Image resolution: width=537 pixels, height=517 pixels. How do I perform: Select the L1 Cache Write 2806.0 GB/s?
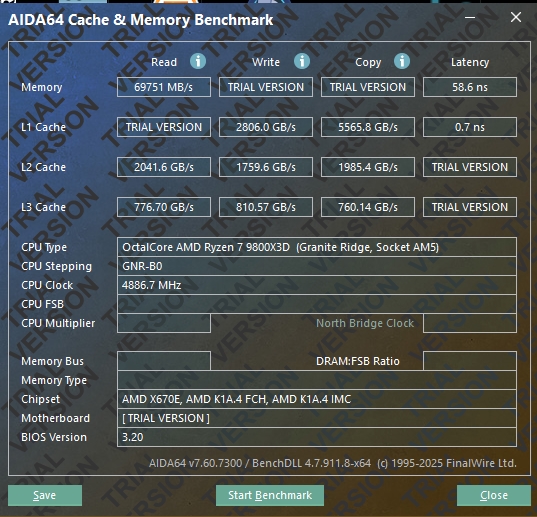(266, 127)
